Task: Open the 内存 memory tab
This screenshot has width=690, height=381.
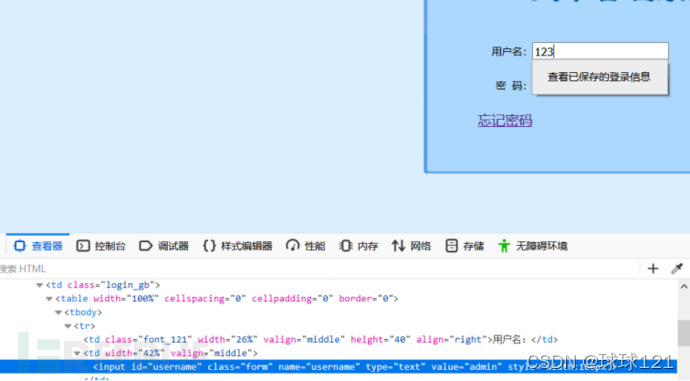Action: 359,245
